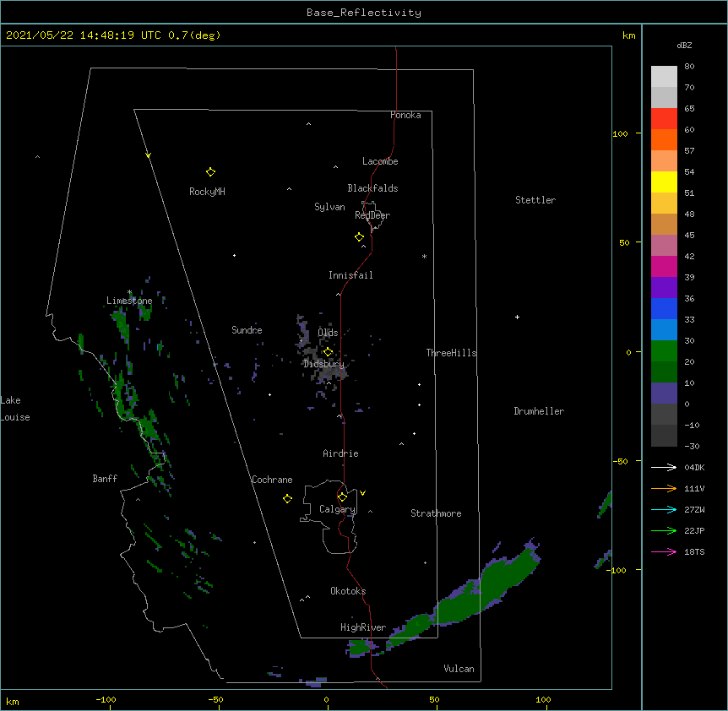Select the cyan 27ZW arrow in legend

pyautogui.click(x=664, y=509)
